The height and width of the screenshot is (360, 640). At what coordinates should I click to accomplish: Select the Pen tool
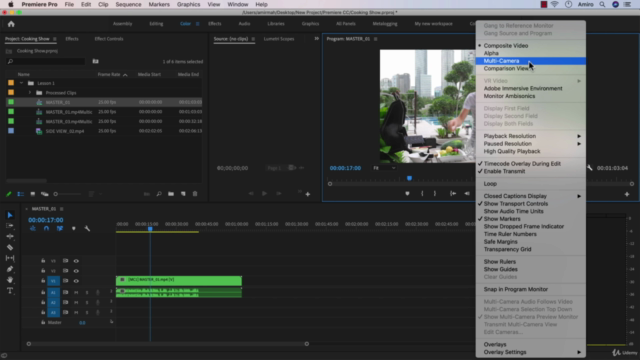(10, 269)
